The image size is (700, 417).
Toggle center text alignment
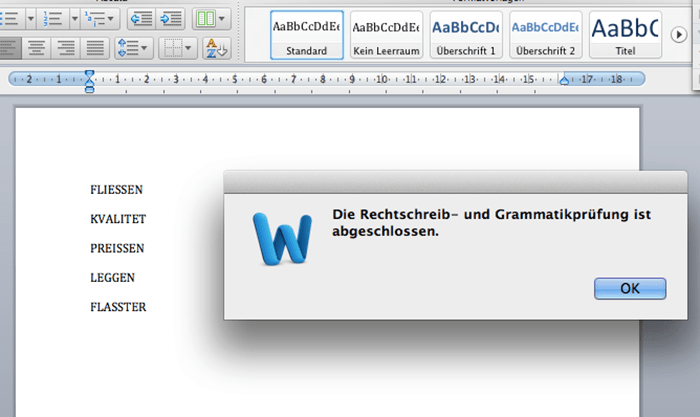pos(37,47)
